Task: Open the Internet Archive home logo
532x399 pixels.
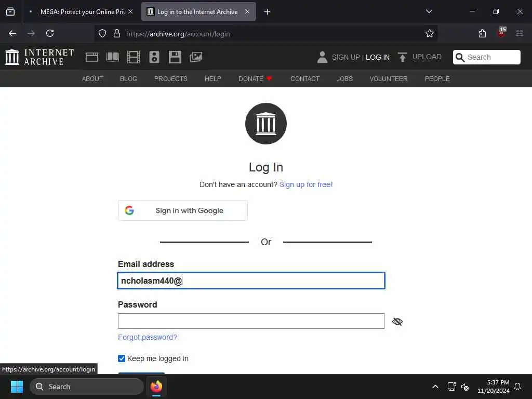Action: click(39, 57)
